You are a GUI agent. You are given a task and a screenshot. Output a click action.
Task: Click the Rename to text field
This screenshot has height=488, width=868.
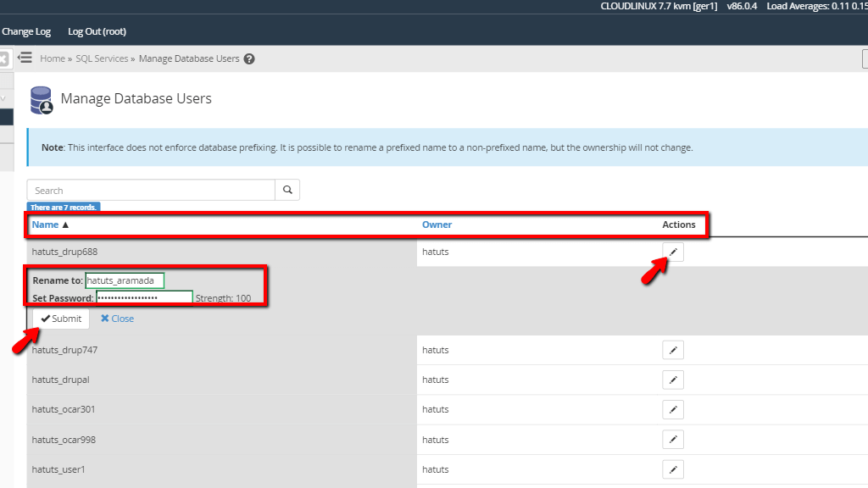pos(125,280)
